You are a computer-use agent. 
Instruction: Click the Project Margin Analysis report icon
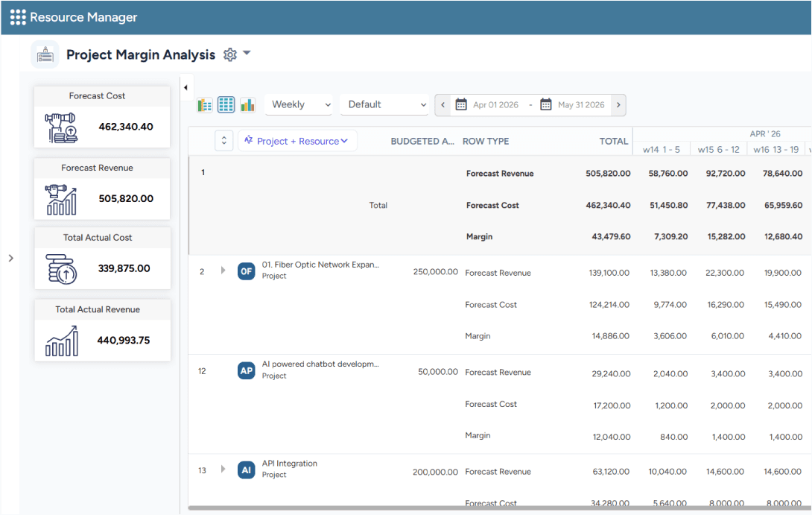[45, 54]
